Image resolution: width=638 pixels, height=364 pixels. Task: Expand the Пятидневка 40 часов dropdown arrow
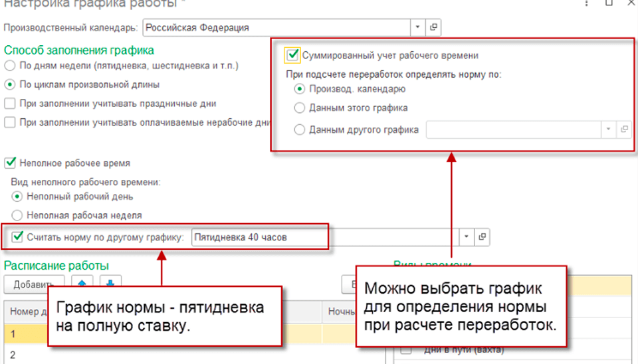(467, 236)
